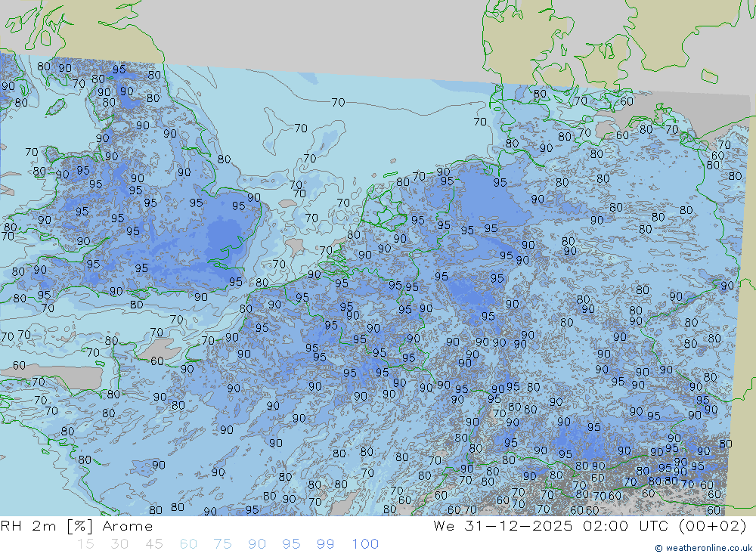This screenshot has width=756, height=554.
Task: Select the 75 legend value
Action: pos(222,544)
